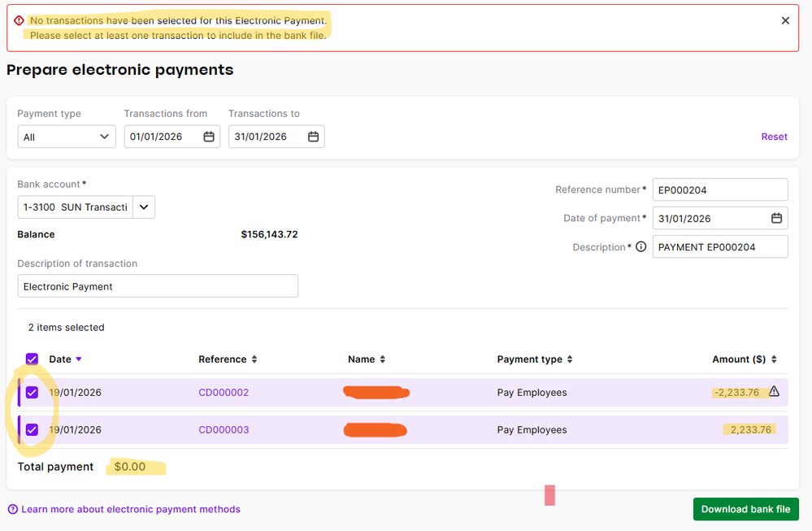Image resolution: width=812 pixels, height=531 pixels.
Task: Click the Download bank file button
Action: coord(745,509)
